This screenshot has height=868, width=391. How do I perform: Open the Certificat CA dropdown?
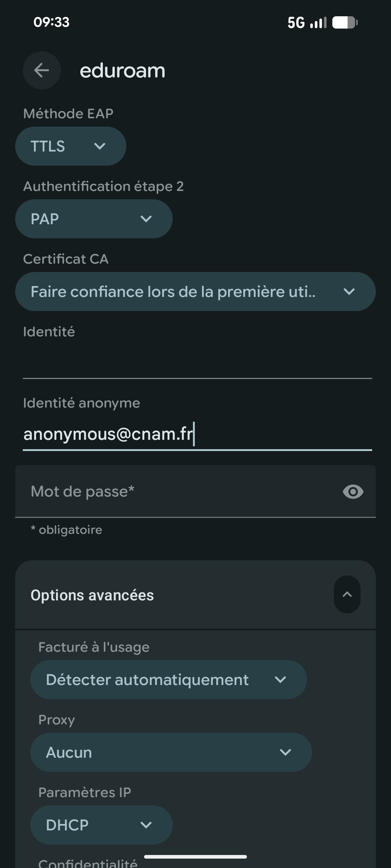coord(195,292)
